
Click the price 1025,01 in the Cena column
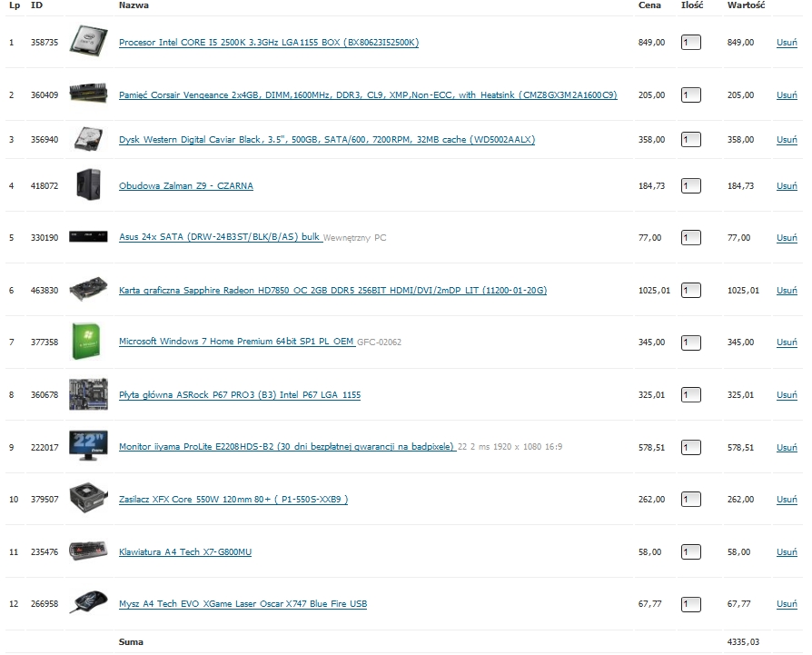point(654,291)
